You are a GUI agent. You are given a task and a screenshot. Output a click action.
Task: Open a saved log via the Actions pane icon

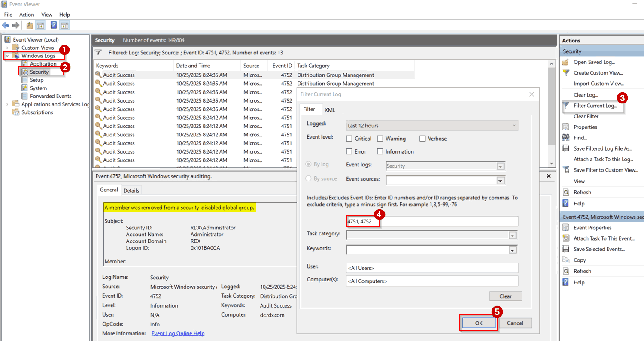(567, 62)
